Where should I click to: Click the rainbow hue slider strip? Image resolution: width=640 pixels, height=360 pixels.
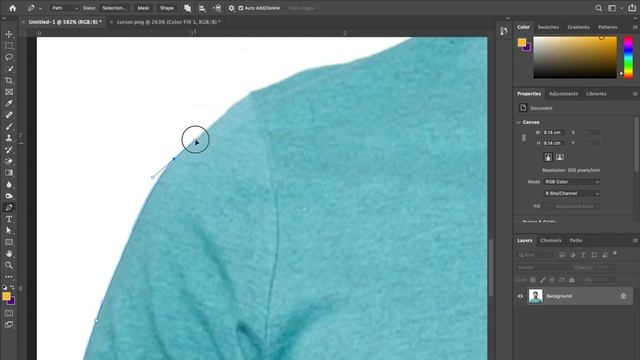coord(628,57)
